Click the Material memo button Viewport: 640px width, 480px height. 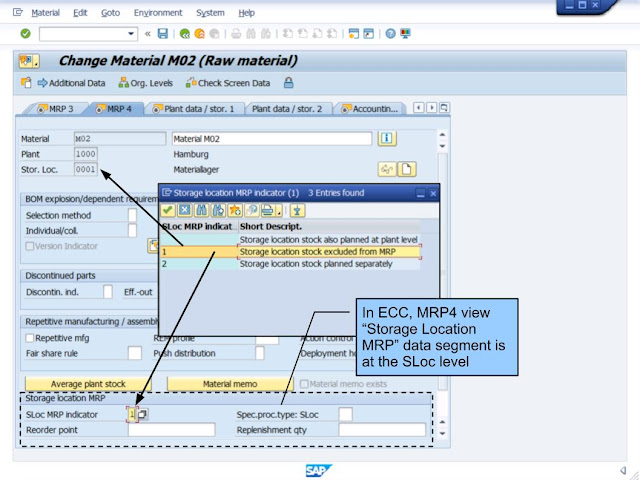pos(230,384)
